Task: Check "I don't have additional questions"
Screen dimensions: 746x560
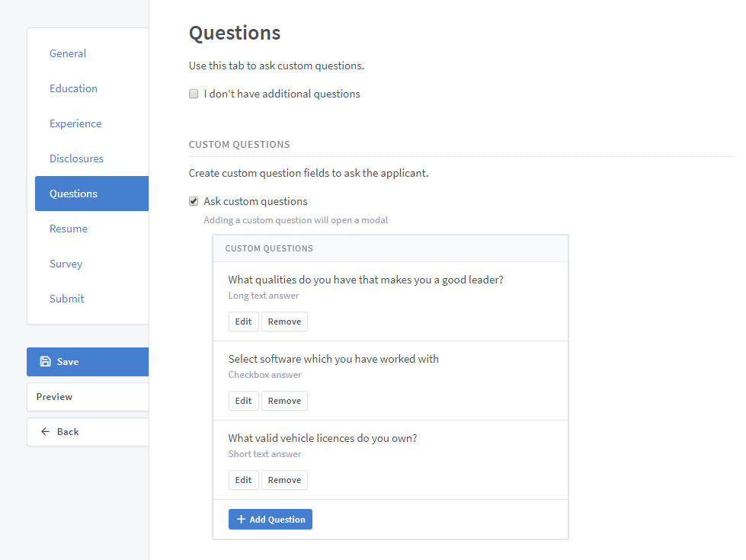Action: tap(194, 94)
